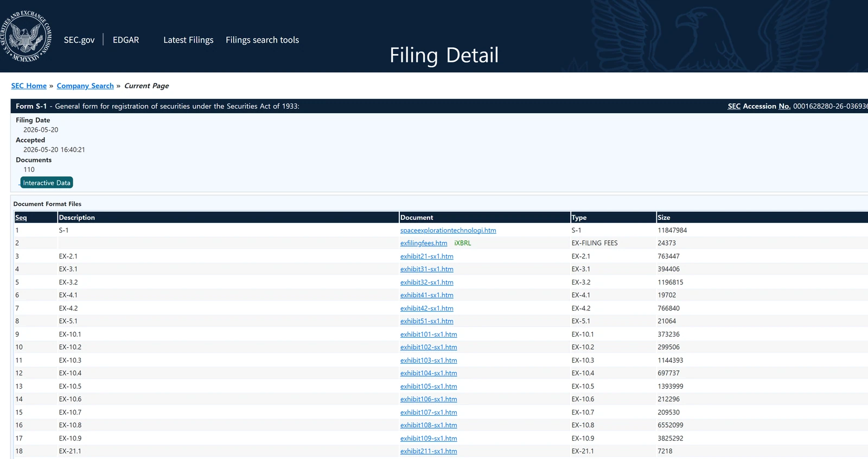
Task: Open Filings search tools menu
Action: pos(262,40)
